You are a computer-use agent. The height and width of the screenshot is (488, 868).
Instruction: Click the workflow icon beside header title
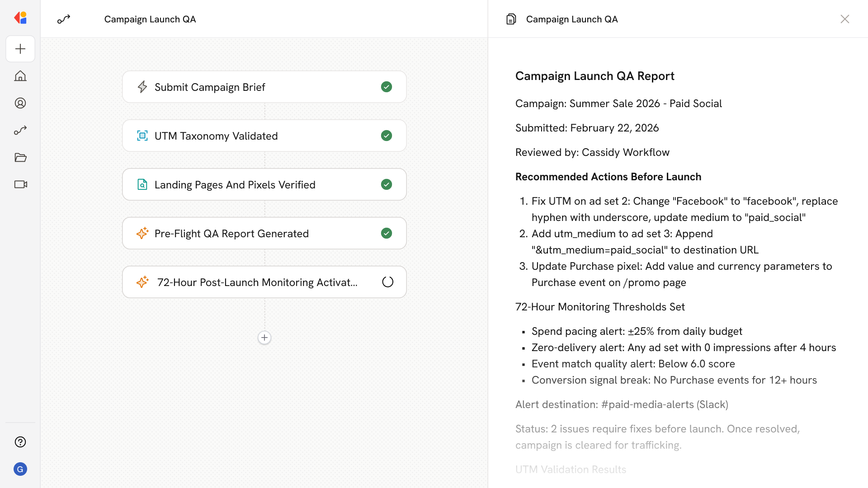coord(64,19)
